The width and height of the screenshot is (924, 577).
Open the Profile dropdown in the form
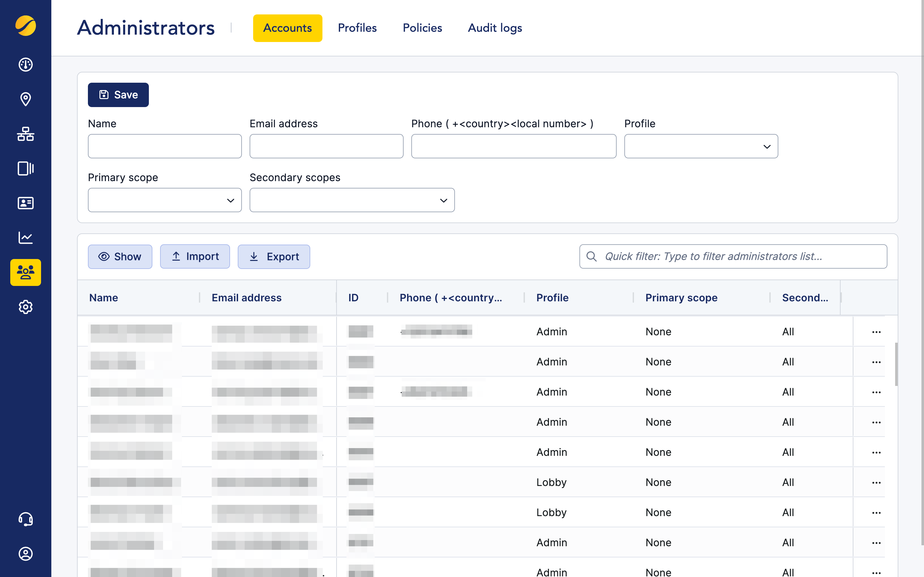tap(701, 146)
